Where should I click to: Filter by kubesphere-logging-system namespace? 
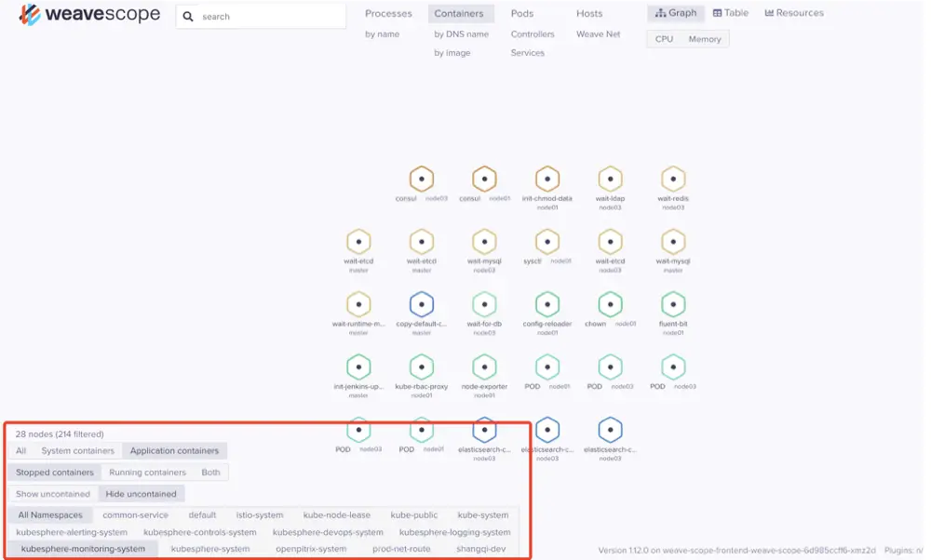click(x=455, y=533)
